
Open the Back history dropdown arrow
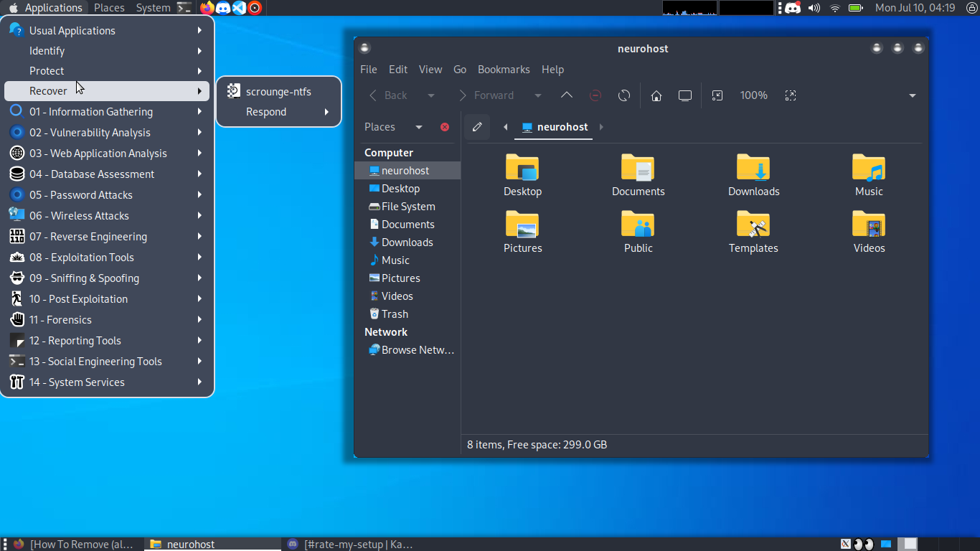coord(431,95)
